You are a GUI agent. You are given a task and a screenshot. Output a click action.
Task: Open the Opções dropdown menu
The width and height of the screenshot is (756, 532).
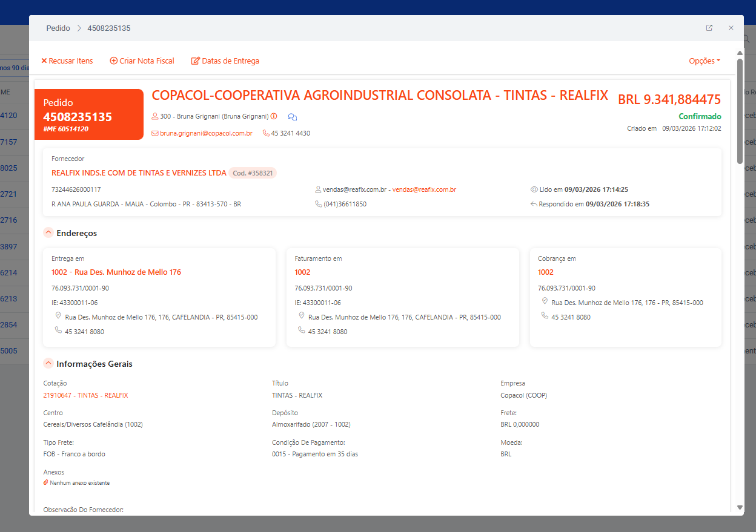(704, 61)
